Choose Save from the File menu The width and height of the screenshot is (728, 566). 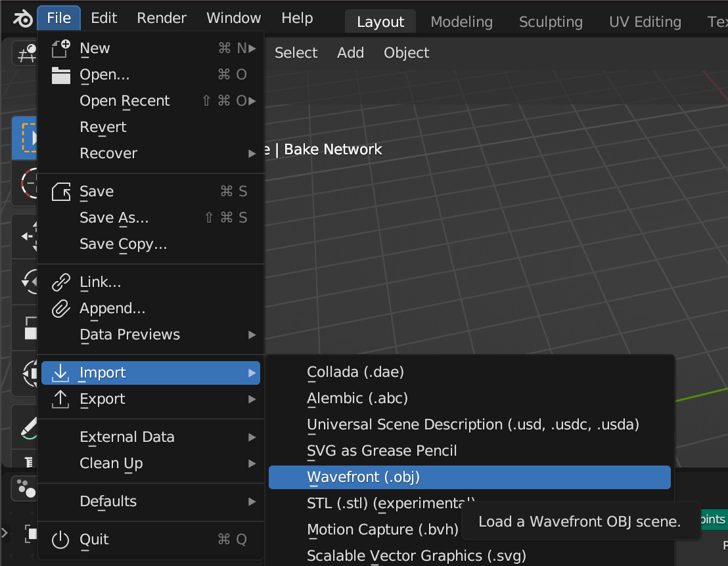[x=150, y=192]
